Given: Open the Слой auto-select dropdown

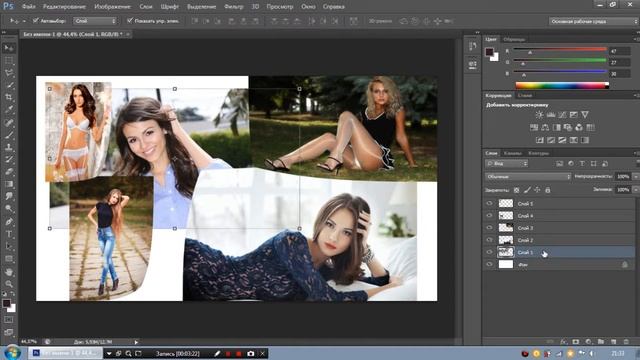Looking at the screenshot, I should tap(95, 21).
